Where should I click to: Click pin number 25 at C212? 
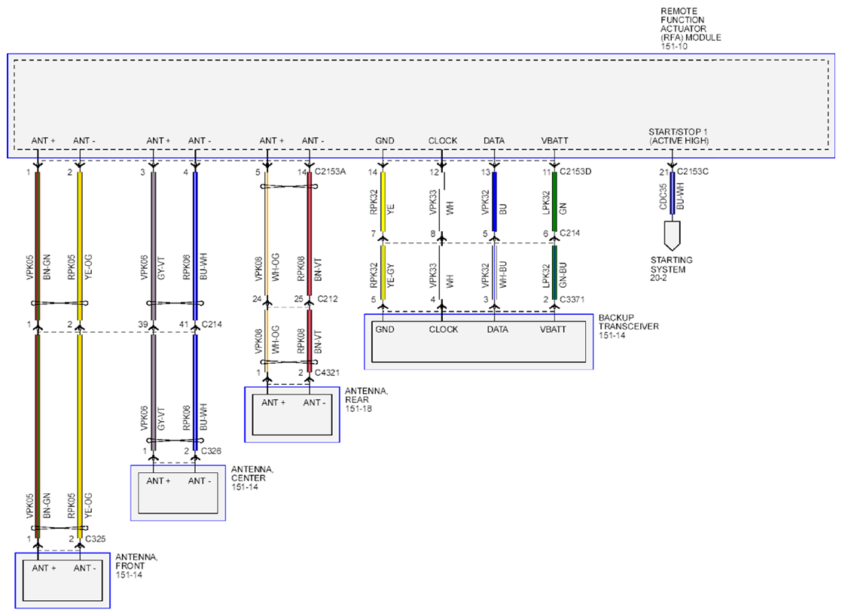298,299
